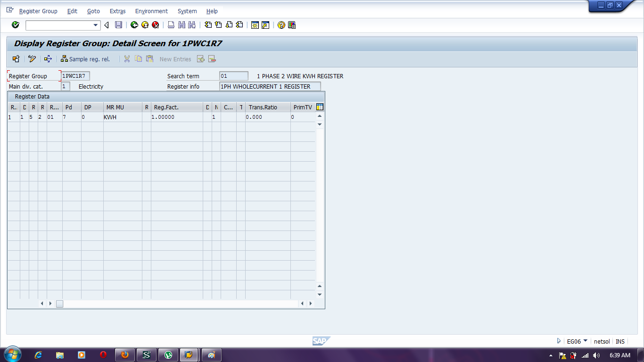Viewport: 644px width, 362px height.
Task: Expand the status bar triangle arrow
Action: coord(559,341)
